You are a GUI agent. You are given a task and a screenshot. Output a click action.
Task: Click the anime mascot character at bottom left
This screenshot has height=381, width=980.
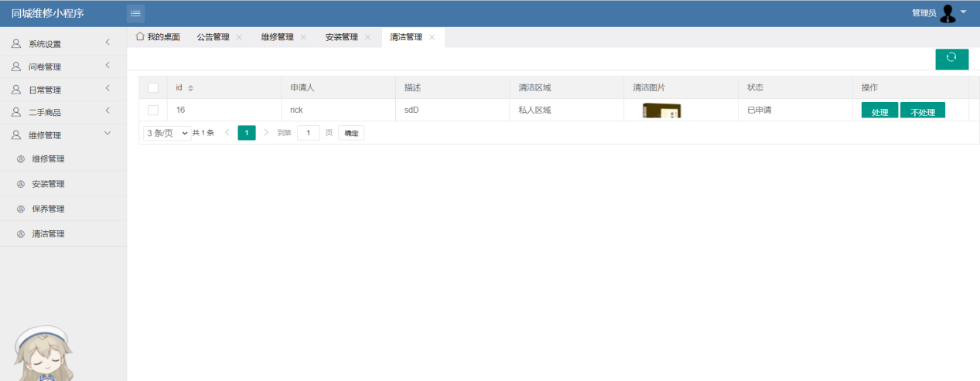(x=43, y=353)
